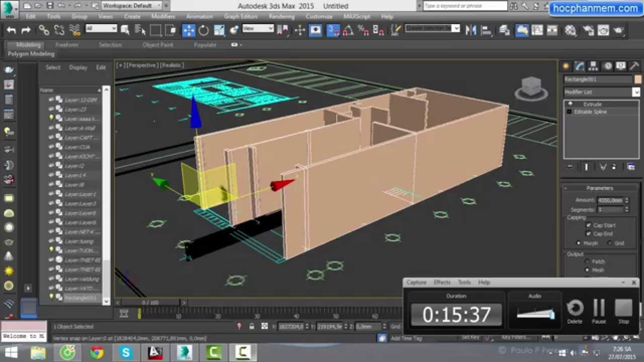
Task: Open Display menu in Scene Explorer
Action: tap(78, 67)
